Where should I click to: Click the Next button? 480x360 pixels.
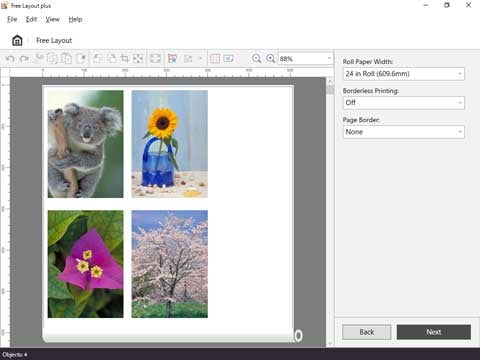(x=434, y=332)
